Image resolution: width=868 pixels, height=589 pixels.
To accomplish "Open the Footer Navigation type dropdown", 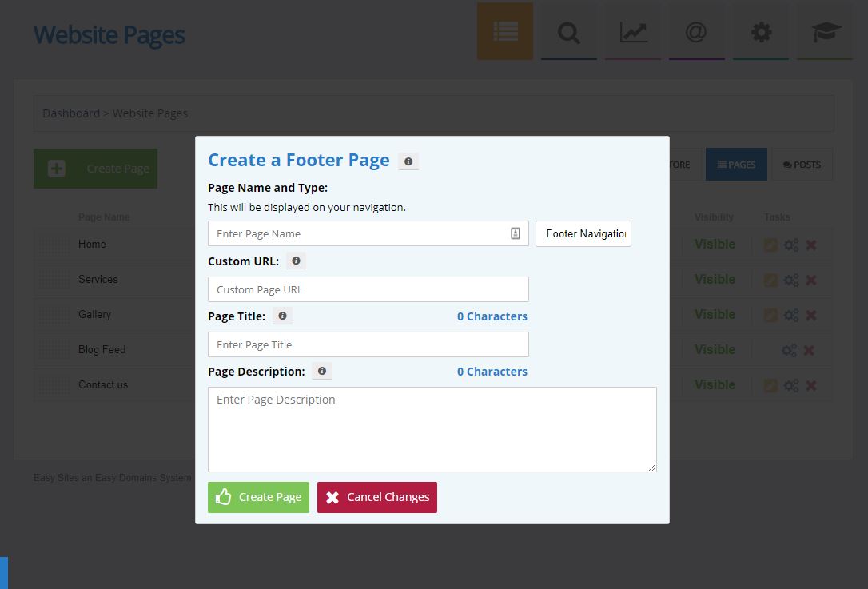I will point(583,233).
